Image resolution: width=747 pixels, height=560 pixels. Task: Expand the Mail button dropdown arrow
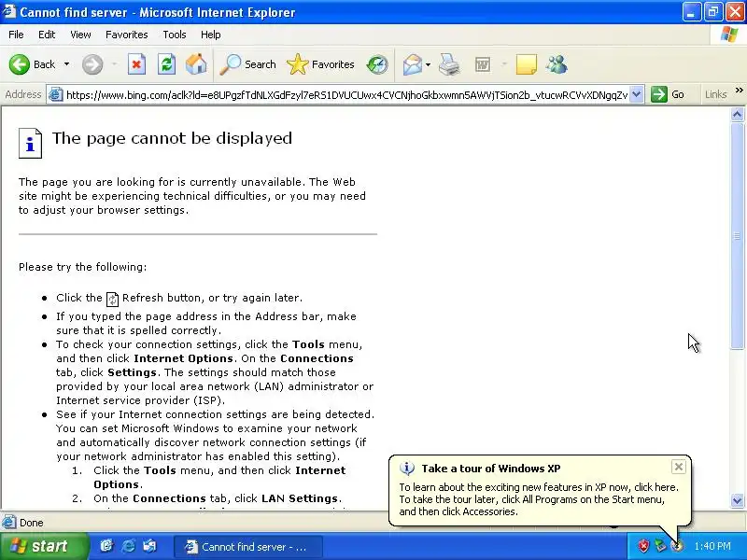(x=428, y=64)
